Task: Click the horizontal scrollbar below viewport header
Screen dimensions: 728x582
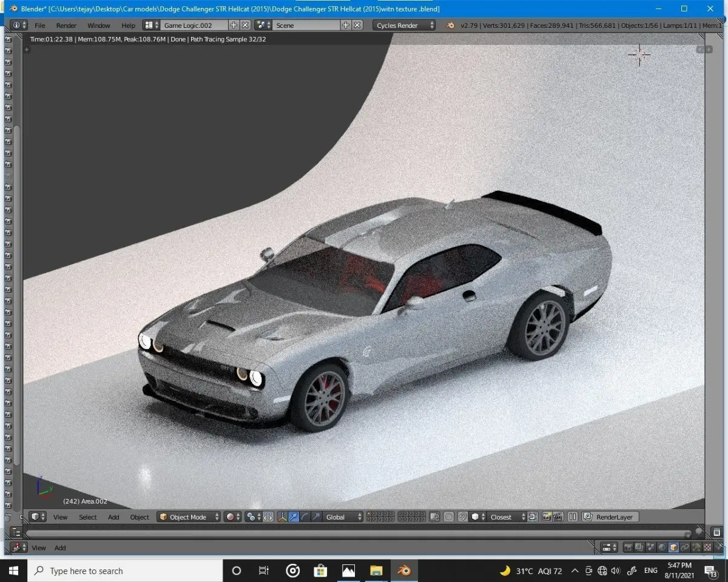Action: [358, 533]
